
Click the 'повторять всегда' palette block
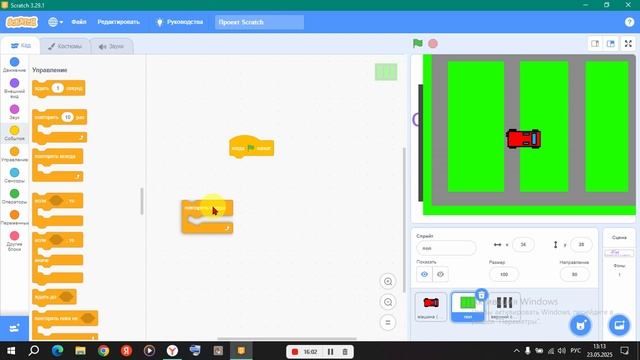click(x=58, y=165)
